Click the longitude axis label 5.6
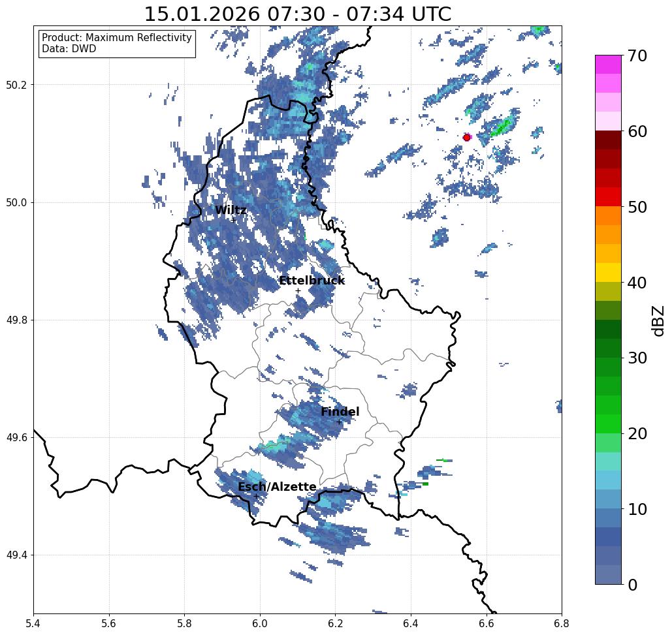This screenshot has height=635, width=672. click(x=109, y=623)
